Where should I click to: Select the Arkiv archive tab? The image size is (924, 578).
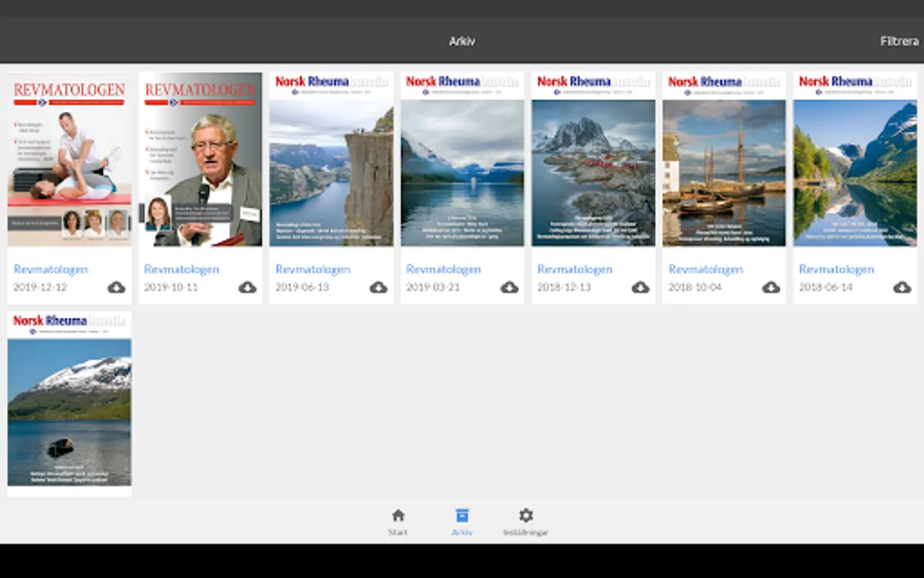(462, 522)
